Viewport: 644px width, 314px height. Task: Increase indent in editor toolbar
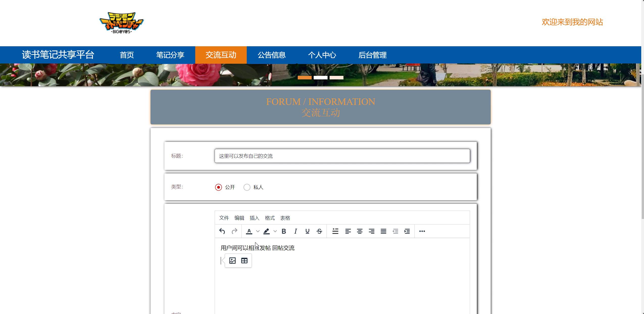407,231
